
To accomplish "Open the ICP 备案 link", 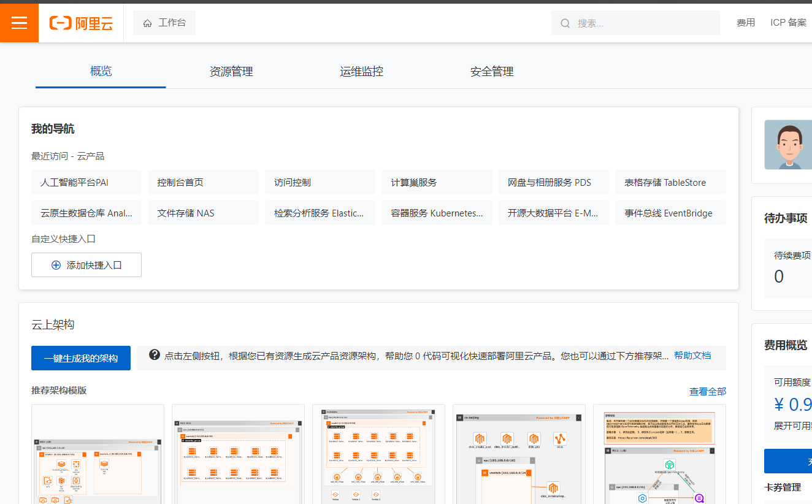I will coord(789,23).
